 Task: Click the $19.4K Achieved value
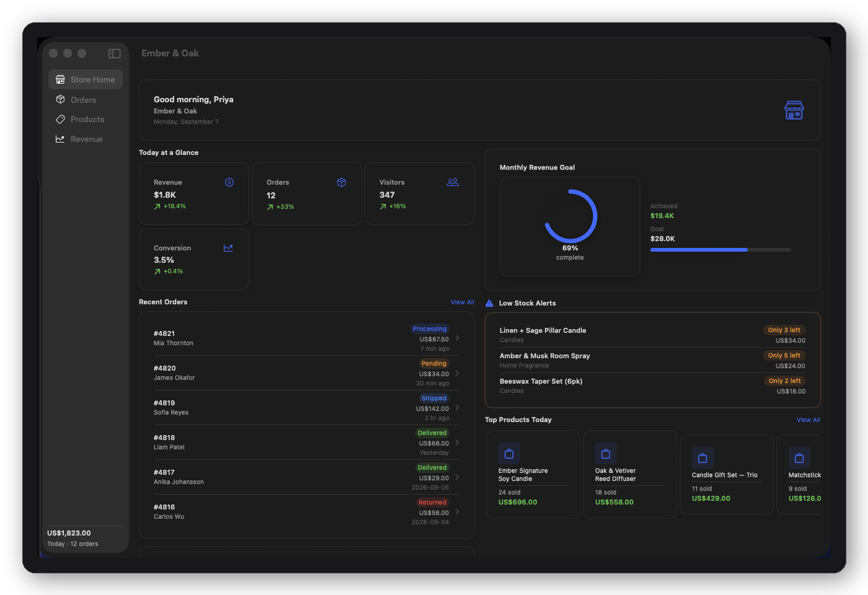coord(662,216)
